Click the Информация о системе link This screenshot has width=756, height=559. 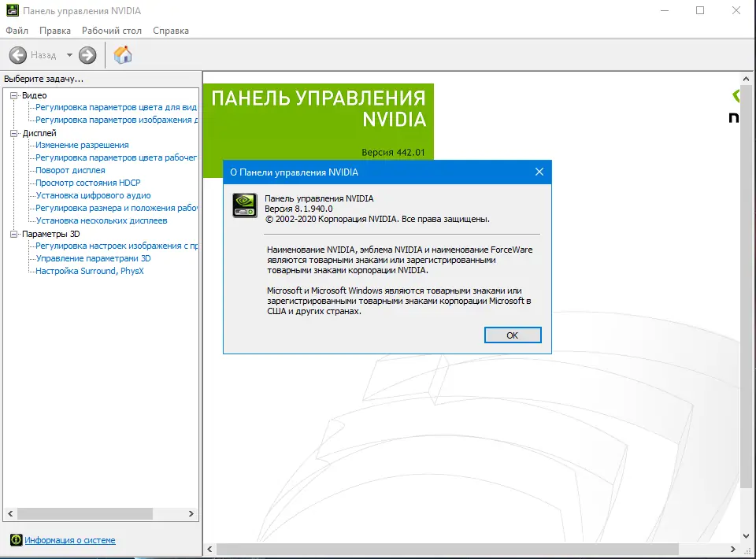click(70, 540)
